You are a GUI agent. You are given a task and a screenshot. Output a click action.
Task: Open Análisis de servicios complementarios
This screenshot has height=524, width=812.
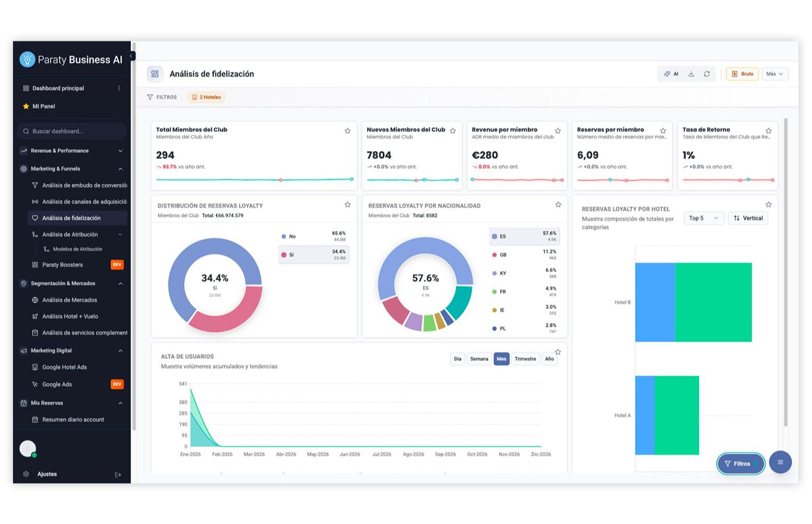79,333
